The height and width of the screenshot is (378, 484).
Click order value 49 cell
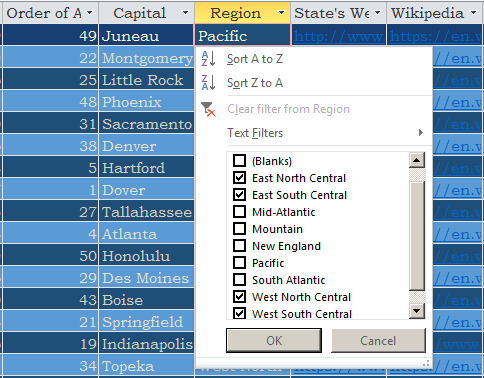(x=50, y=35)
